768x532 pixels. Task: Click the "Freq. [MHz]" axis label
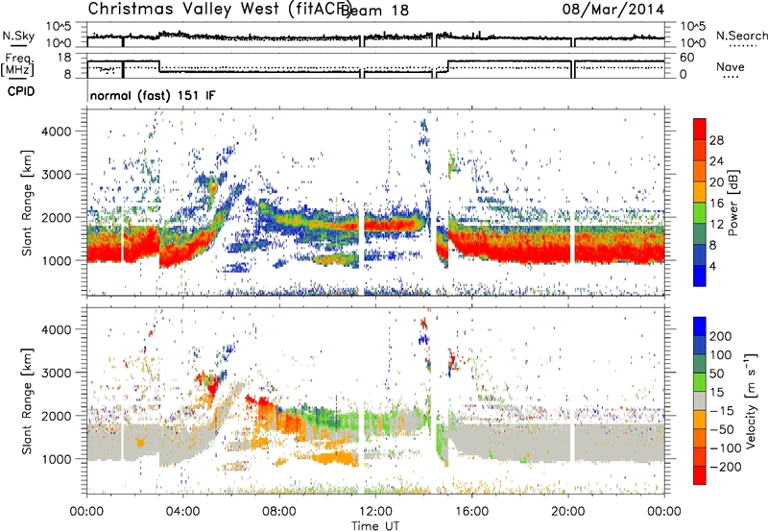click(x=17, y=64)
